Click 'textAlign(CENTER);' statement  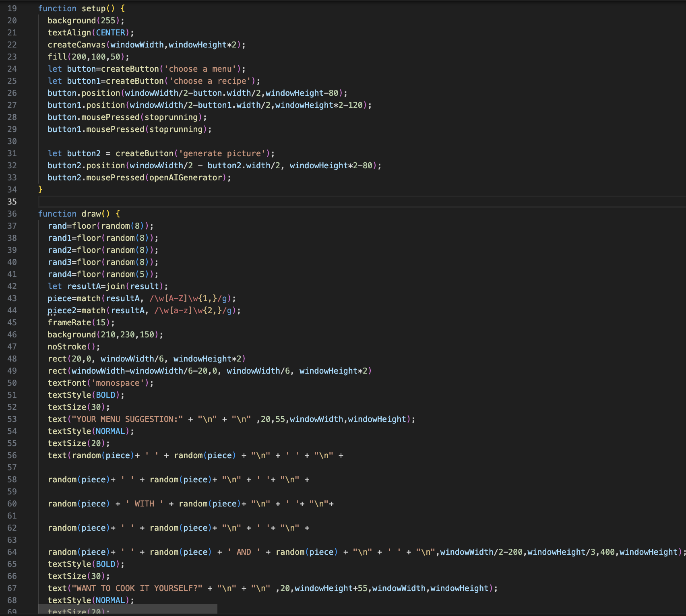[91, 33]
